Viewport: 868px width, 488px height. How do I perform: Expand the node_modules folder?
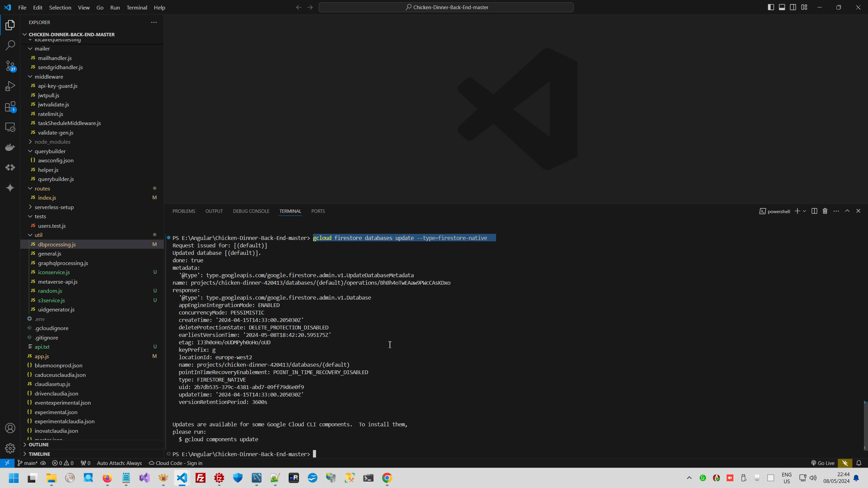click(x=52, y=142)
